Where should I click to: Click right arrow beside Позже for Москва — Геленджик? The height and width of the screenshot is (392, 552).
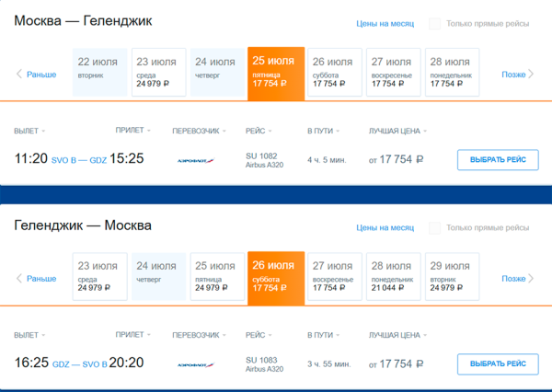point(532,74)
